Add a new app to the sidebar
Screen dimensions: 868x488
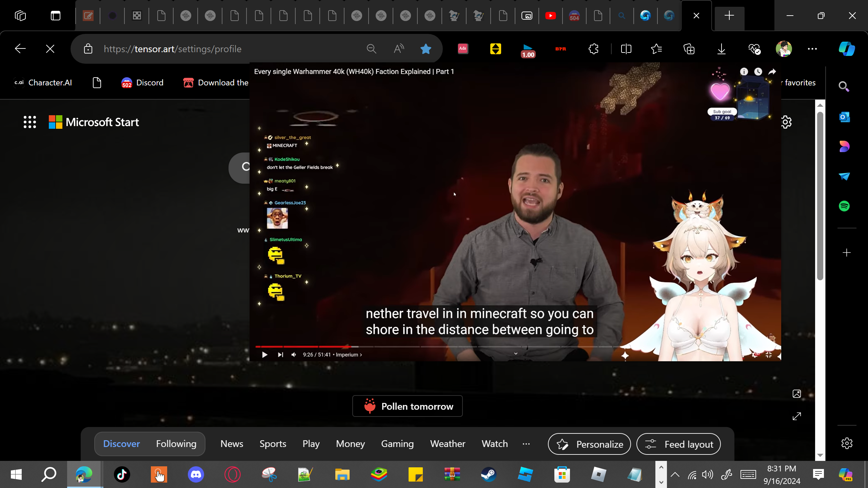[x=847, y=252]
